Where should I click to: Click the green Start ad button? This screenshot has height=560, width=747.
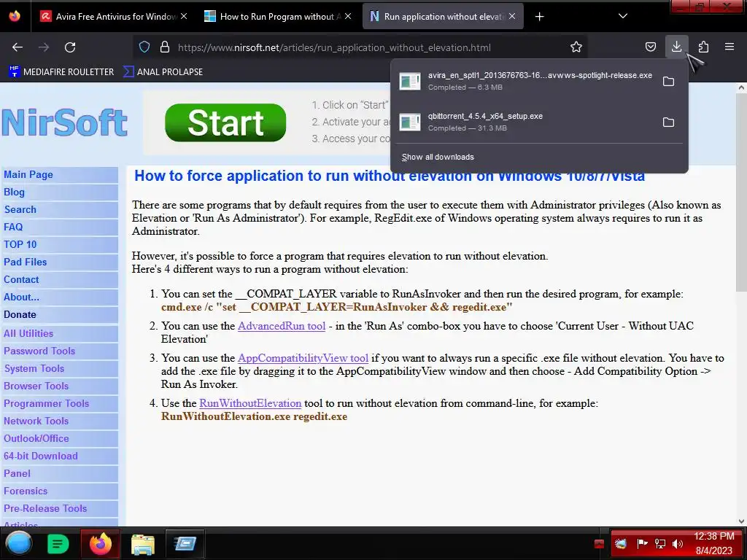225,122
